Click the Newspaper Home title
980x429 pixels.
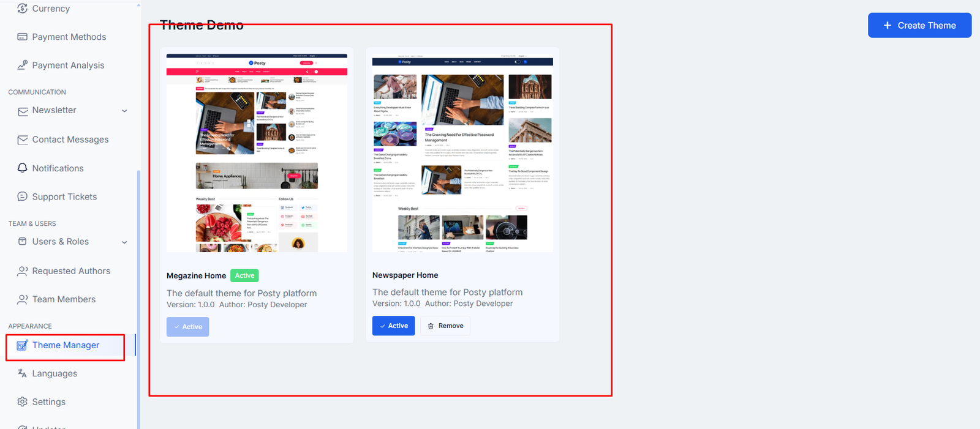point(405,275)
